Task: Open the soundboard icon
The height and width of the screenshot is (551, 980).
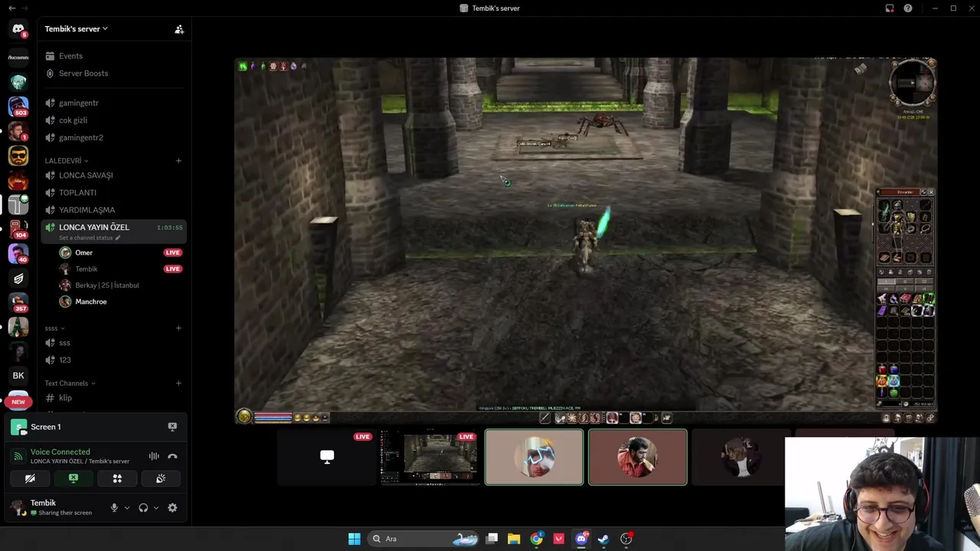Action: point(161,478)
